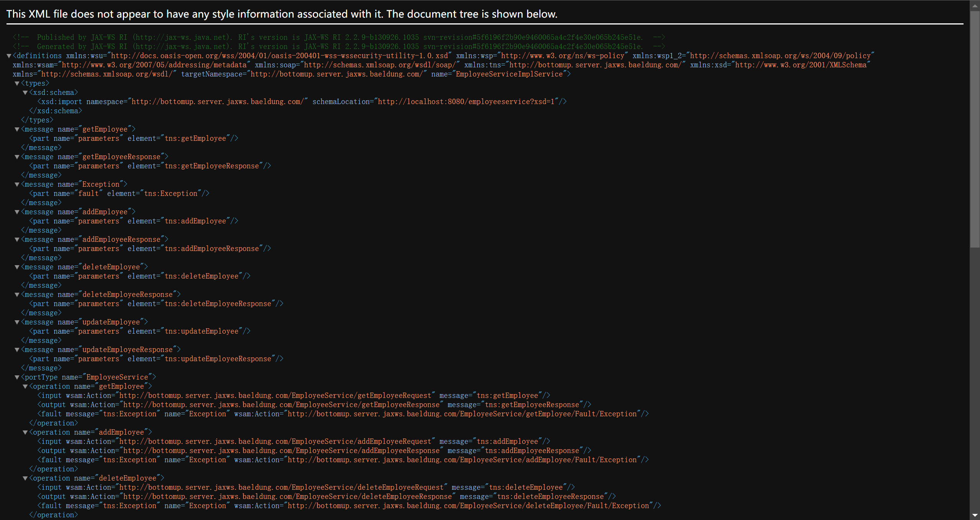
Task: Collapse message addEmployee node
Action: [17, 212]
